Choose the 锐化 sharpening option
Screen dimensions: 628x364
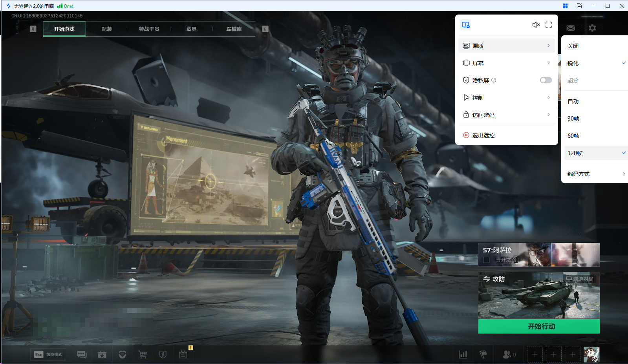coord(573,63)
